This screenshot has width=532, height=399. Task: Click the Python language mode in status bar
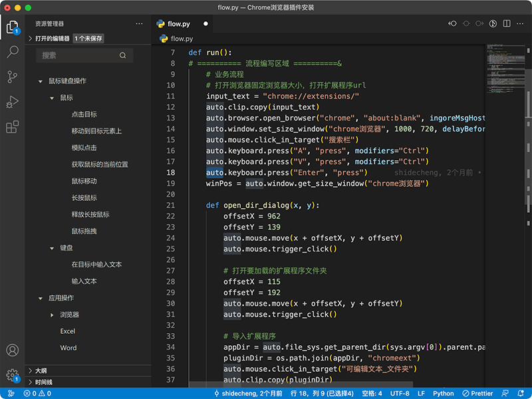[x=444, y=394]
